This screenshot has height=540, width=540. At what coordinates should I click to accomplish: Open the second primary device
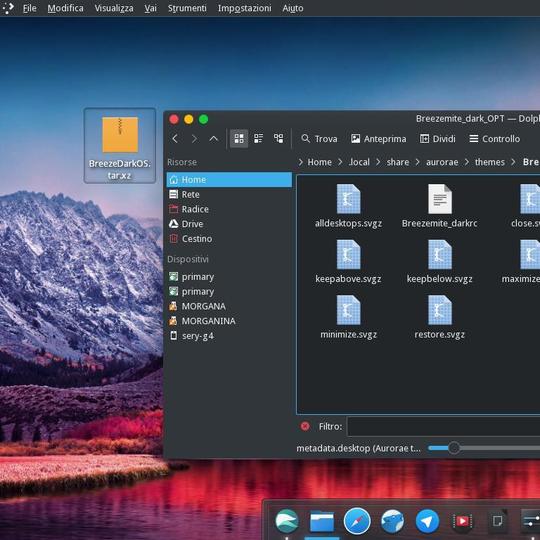point(229,292)
